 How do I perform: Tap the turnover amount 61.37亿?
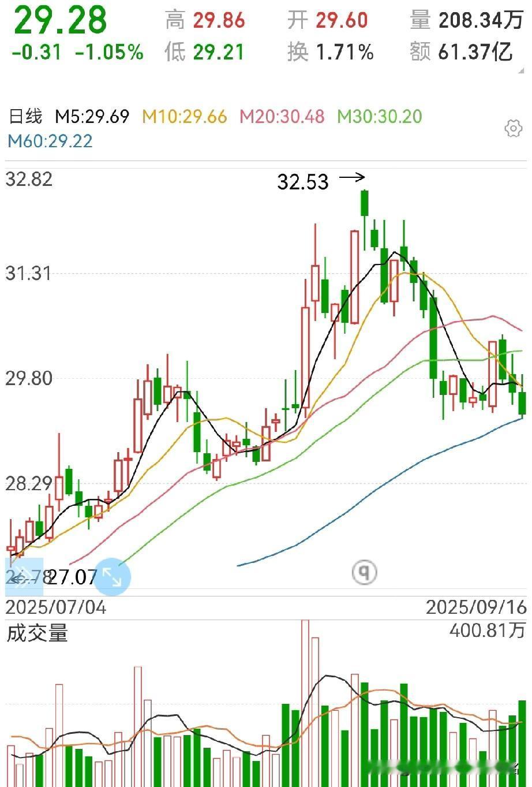[476, 53]
